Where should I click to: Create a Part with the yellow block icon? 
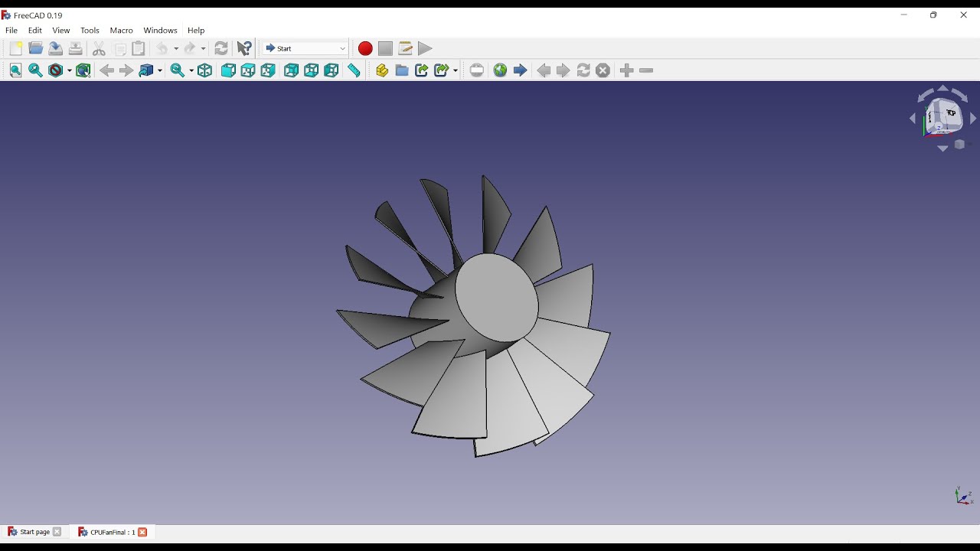coord(382,70)
